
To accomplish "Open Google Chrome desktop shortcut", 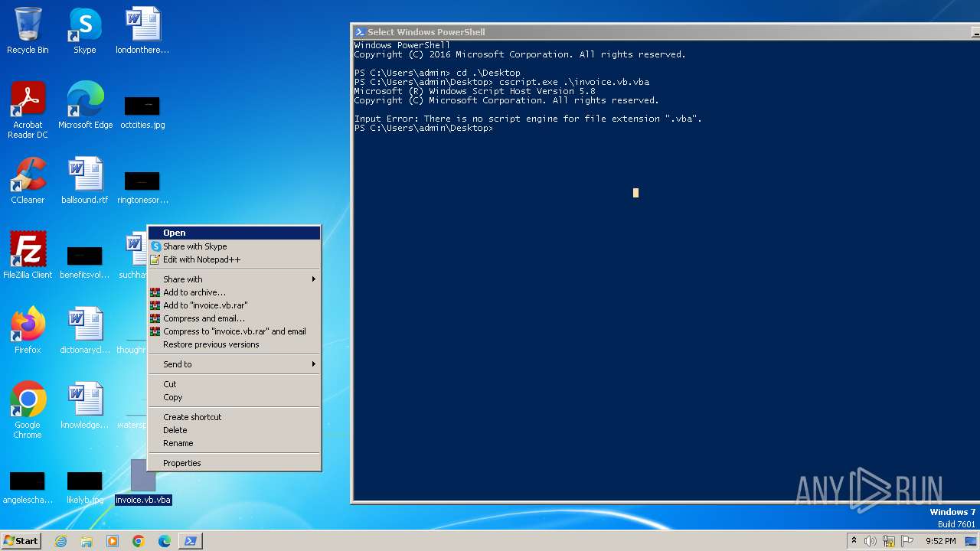I will pos(28,410).
